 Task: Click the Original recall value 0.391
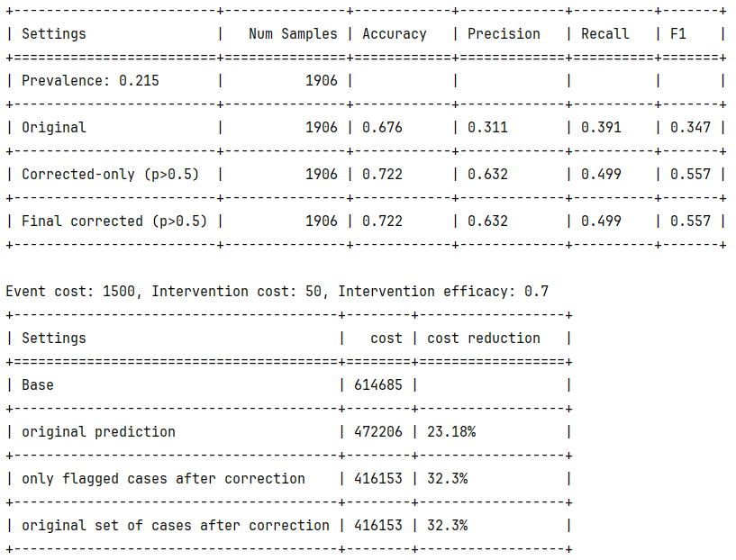coord(601,128)
